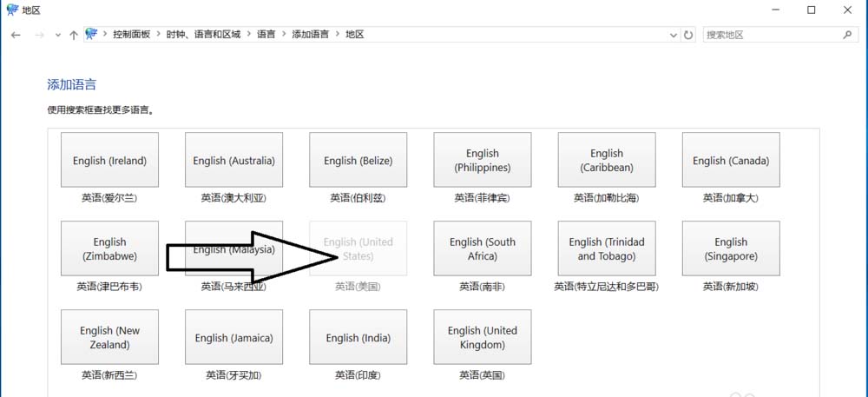
Task: Click the English (Canada) tile
Action: [x=731, y=160]
